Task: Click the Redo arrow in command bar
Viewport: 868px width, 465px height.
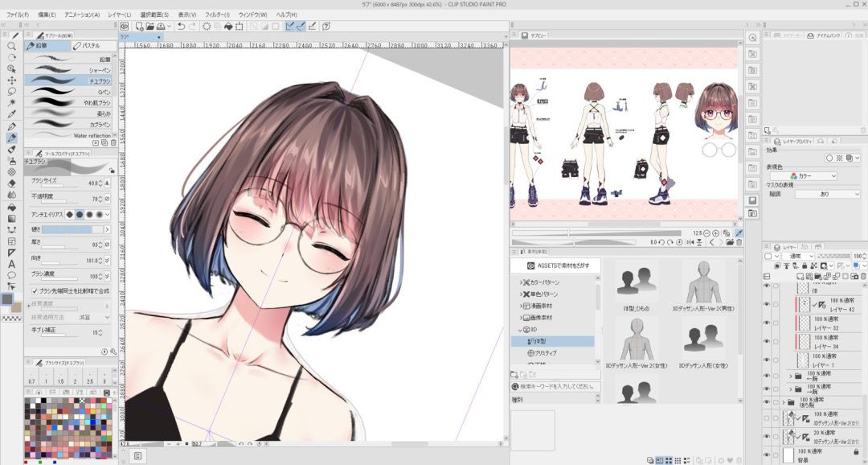Action: pyautogui.click(x=192, y=26)
